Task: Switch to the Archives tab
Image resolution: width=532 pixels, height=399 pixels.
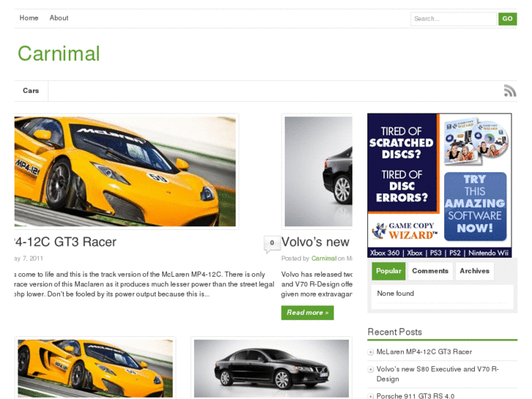Action: (x=474, y=271)
